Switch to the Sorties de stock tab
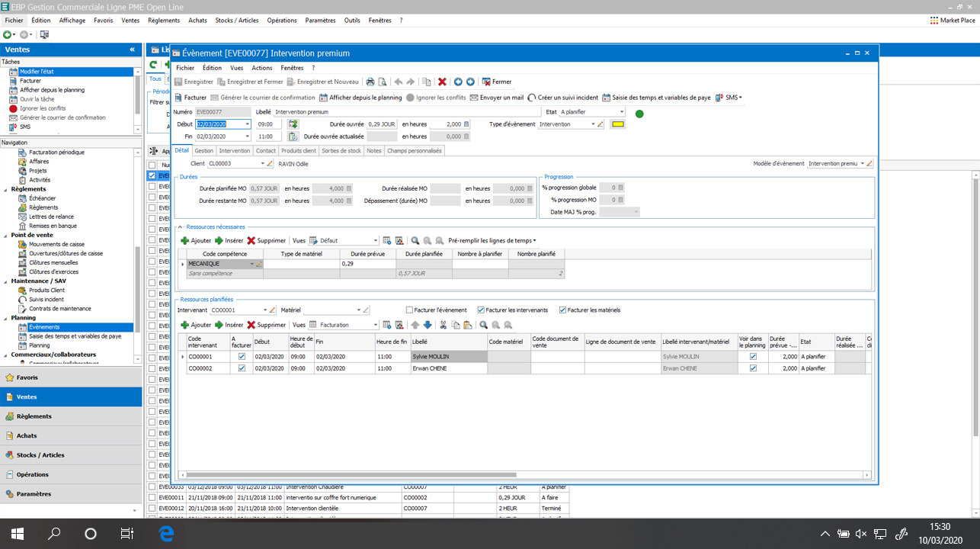Screen dimensions: 980x549 click(341, 151)
